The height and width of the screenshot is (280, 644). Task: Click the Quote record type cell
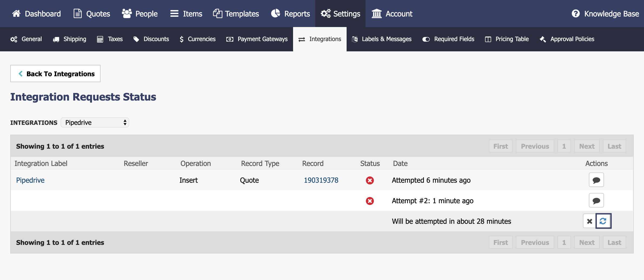pos(250,180)
